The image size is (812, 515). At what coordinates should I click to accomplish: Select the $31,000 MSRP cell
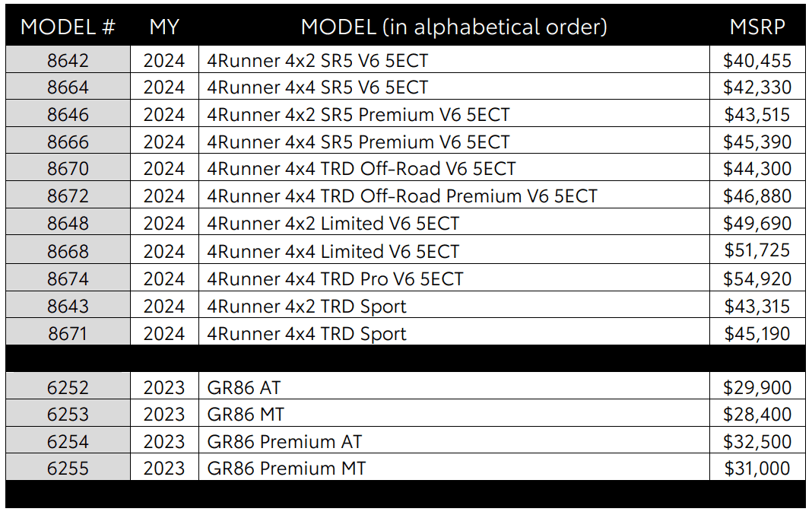tap(757, 468)
